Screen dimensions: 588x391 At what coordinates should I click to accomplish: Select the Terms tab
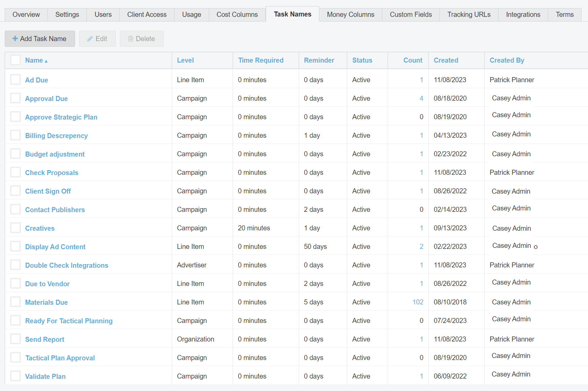tap(564, 14)
